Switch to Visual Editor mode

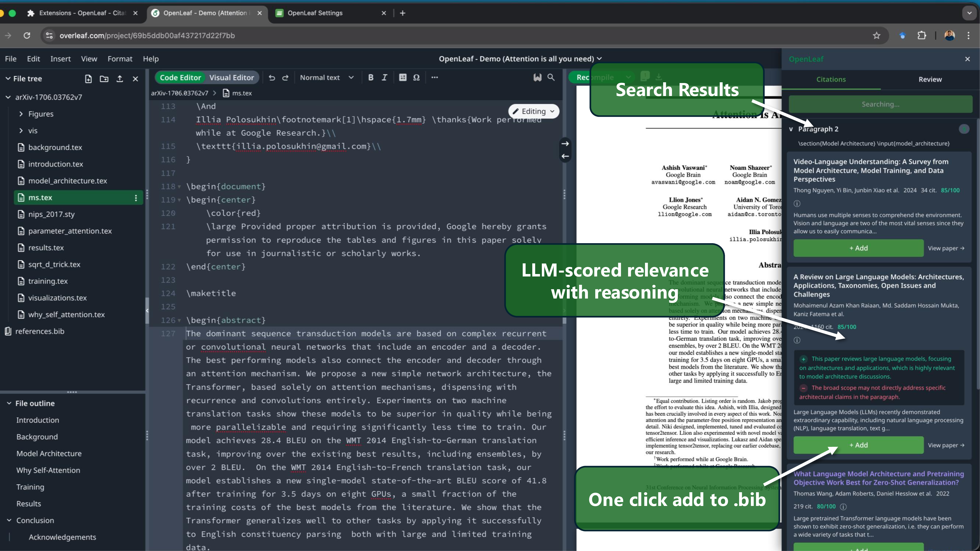click(x=231, y=78)
